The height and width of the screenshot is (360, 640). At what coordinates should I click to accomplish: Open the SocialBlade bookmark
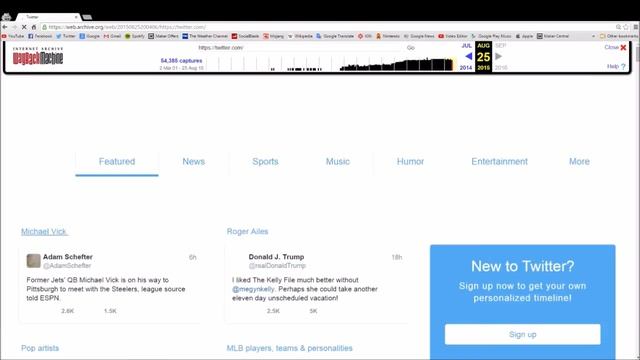245,36
